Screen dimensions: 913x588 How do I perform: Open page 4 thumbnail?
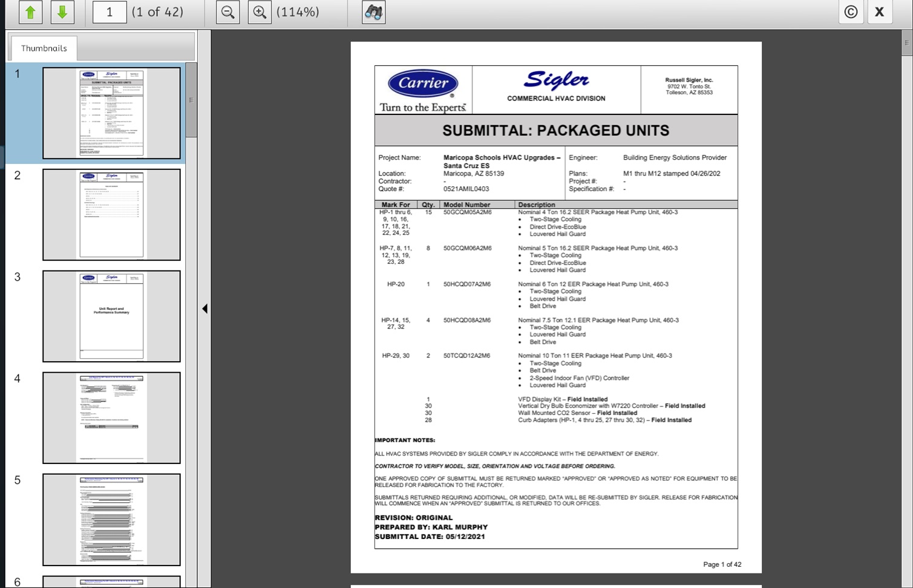point(111,418)
